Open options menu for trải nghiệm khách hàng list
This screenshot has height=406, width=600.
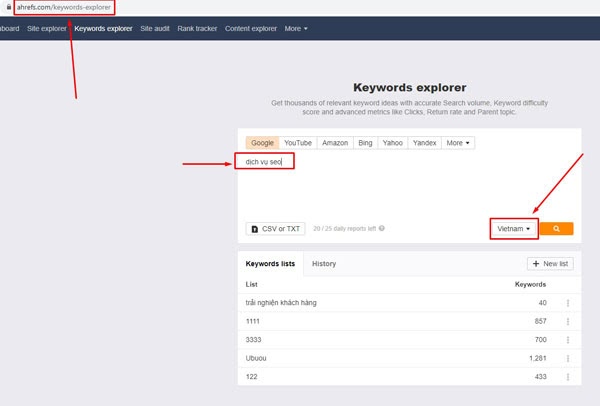coord(568,303)
